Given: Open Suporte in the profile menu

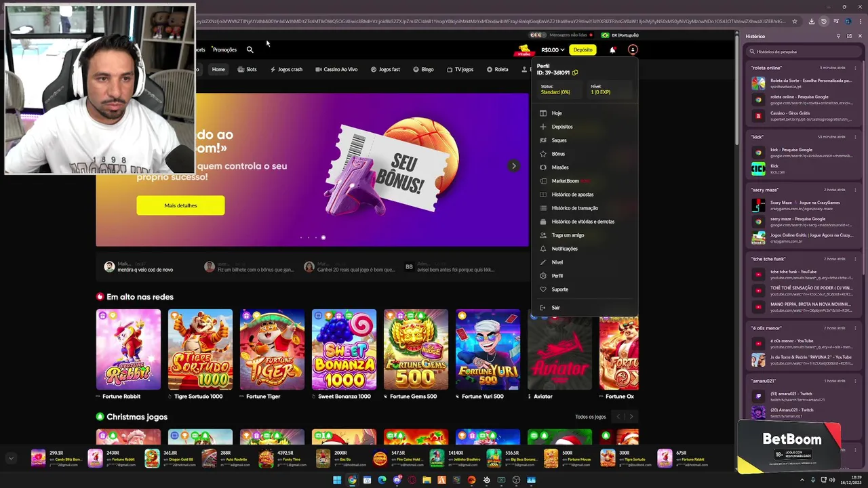Looking at the screenshot, I should 559,289.
